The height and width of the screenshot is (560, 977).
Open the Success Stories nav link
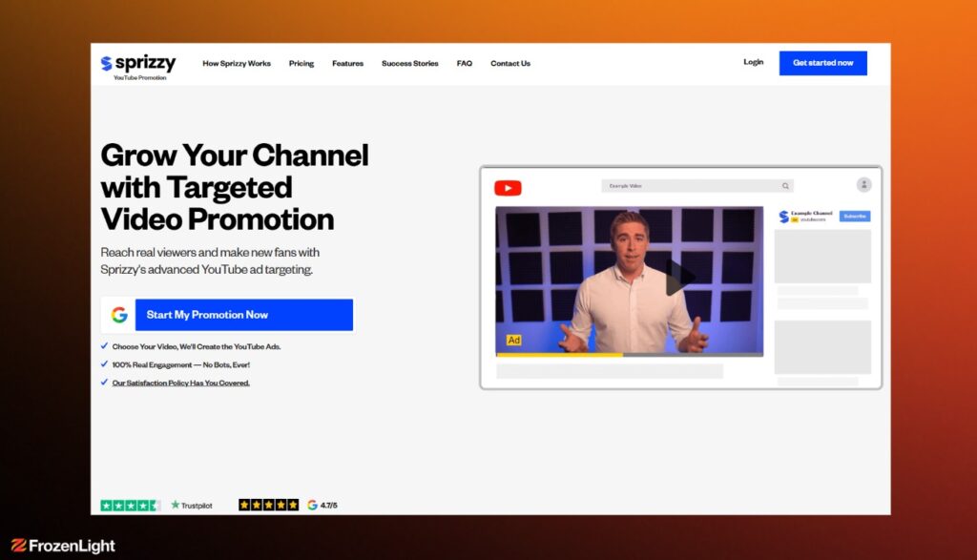[x=409, y=64]
